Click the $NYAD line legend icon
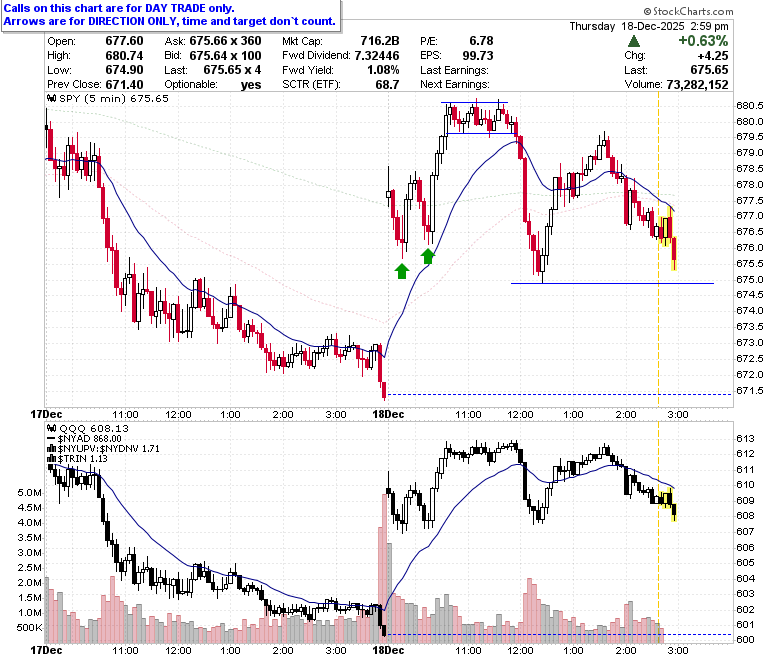Viewport: 780px width, 659px height. 51,439
